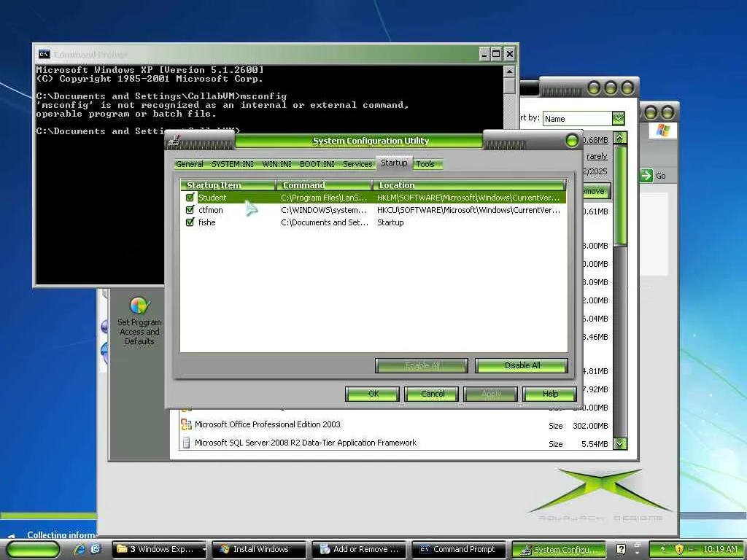Click the rarely link in Add or Remove Programs
Image resolution: width=747 pixels, height=560 pixels.
click(597, 156)
